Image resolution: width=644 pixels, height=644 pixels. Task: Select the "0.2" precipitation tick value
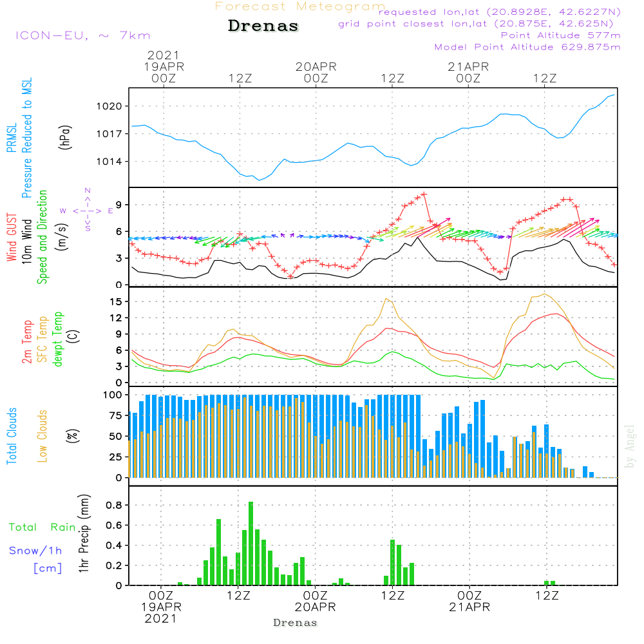point(114,565)
